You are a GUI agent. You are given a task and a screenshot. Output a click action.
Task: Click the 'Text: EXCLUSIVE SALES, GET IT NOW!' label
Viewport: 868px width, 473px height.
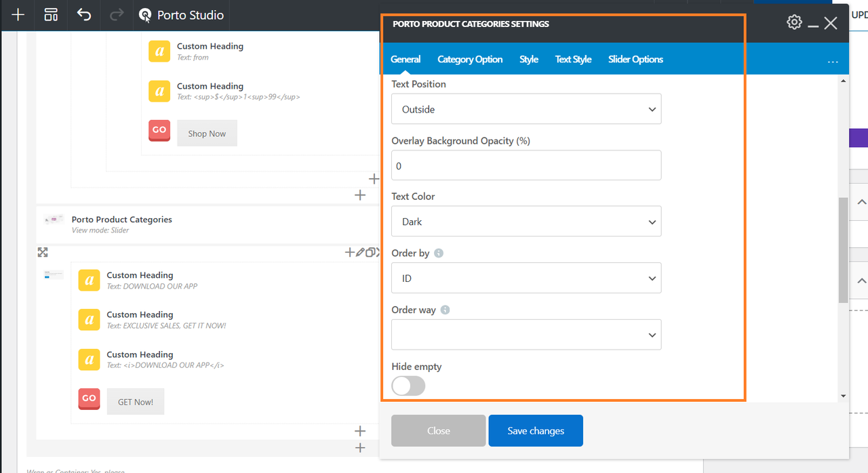[x=166, y=326]
